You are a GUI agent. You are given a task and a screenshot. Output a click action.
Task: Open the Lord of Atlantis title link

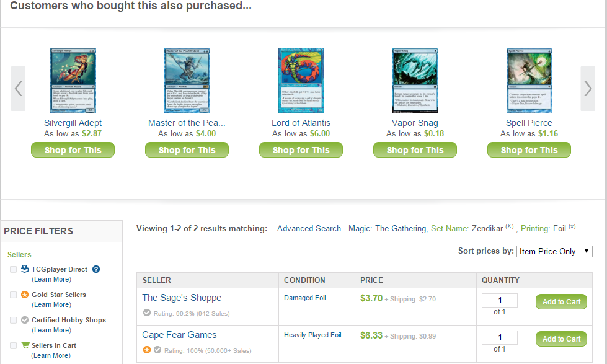point(301,123)
